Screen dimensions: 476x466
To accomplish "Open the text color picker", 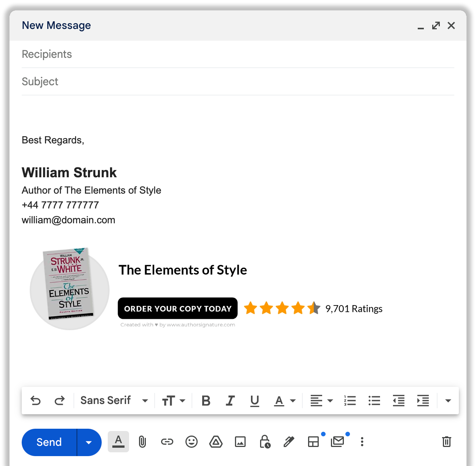I will pos(285,401).
